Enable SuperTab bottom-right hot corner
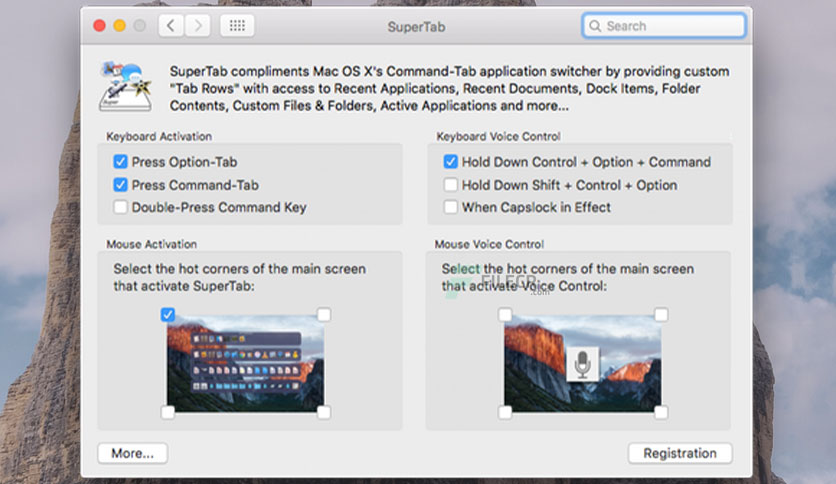Image resolution: width=836 pixels, height=484 pixels. [324, 412]
